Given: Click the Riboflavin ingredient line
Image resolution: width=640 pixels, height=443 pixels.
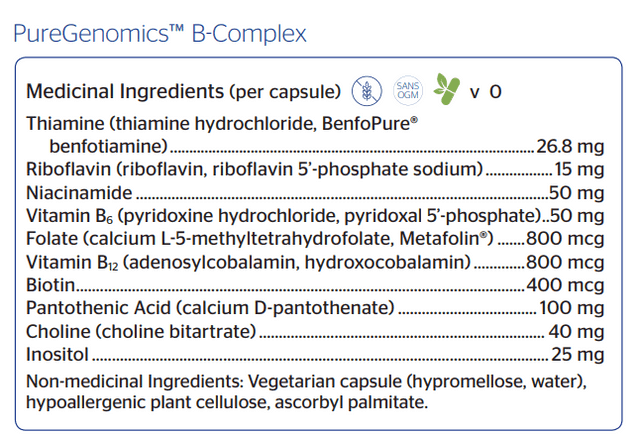Looking at the screenshot, I should (x=315, y=169).
